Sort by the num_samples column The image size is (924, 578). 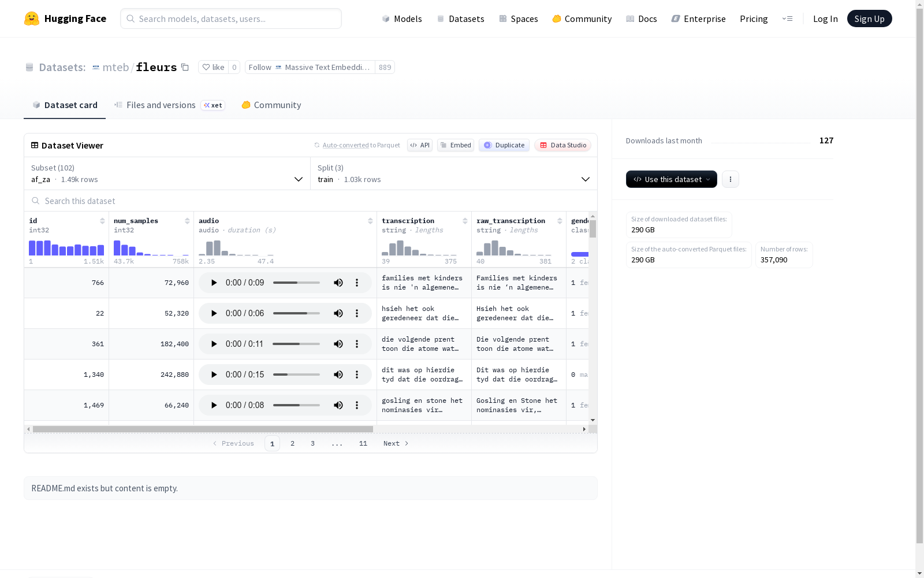tap(187, 221)
